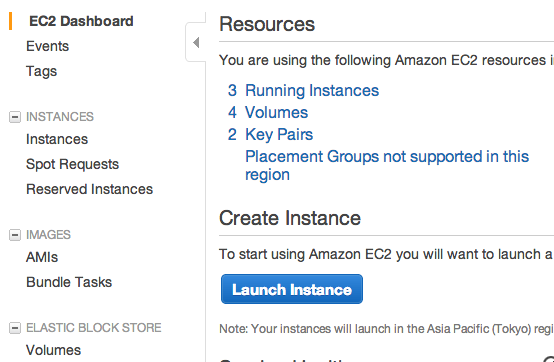The width and height of the screenshot is (554, 362).
Task: Collapse the IMAGES section
Action: coord(14,235)
